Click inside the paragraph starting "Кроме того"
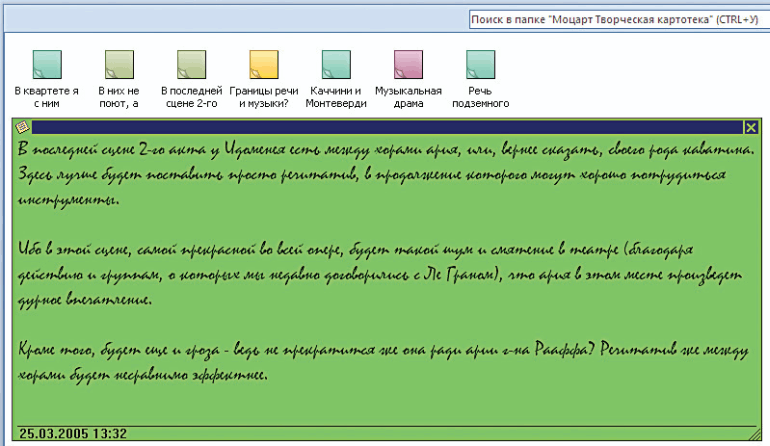The height and width of the screenshot is (446, 770). (383, 362)
